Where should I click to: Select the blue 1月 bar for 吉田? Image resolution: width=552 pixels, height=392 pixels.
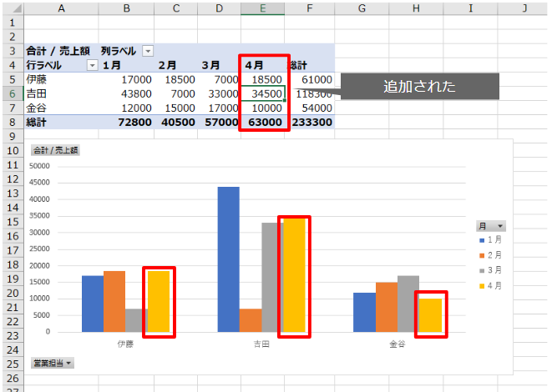[x=229, y=259]
